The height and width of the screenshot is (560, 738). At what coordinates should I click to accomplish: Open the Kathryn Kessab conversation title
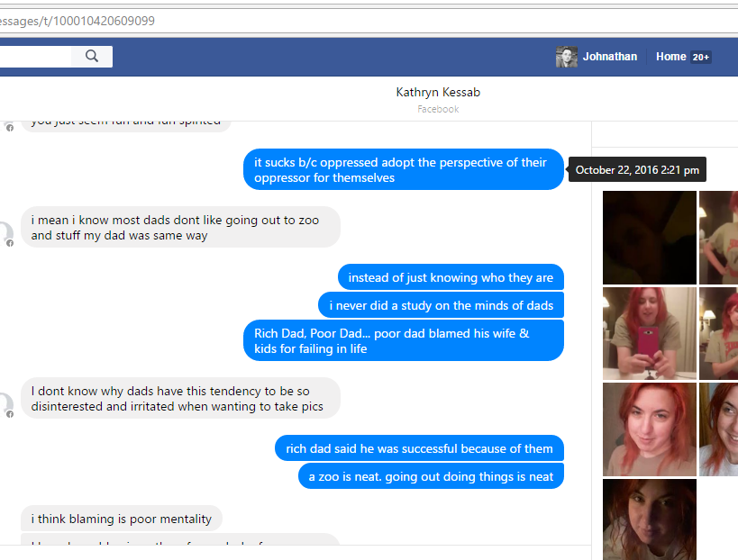438,92
